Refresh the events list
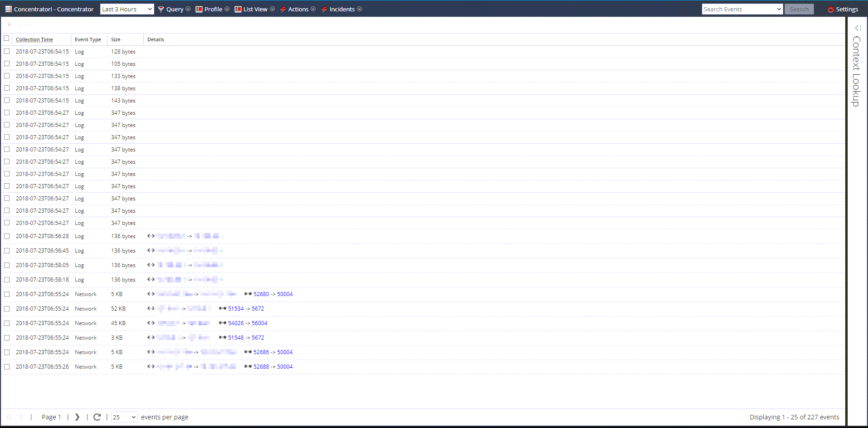868x428 pixels. (x=97, y=417)
